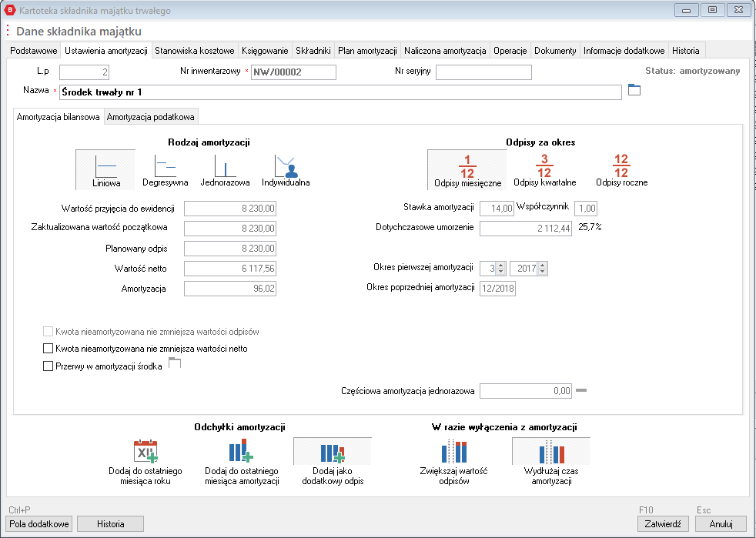756x538 pixels.
Task: Choose Odpisy roczne 12/12 period
Action: coord(621,169)
